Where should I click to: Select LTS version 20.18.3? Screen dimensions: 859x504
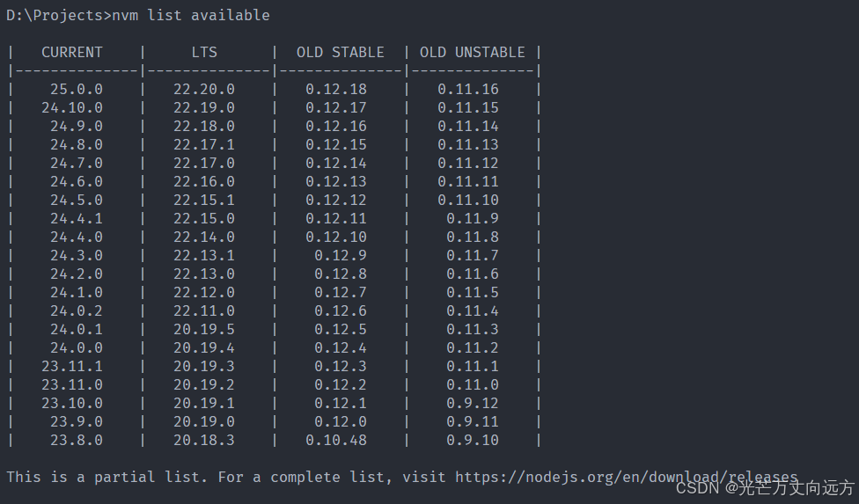(204, 441)
